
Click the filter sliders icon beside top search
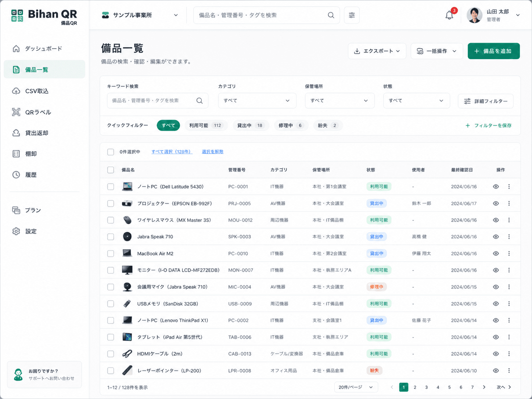[x=352, y=15]
